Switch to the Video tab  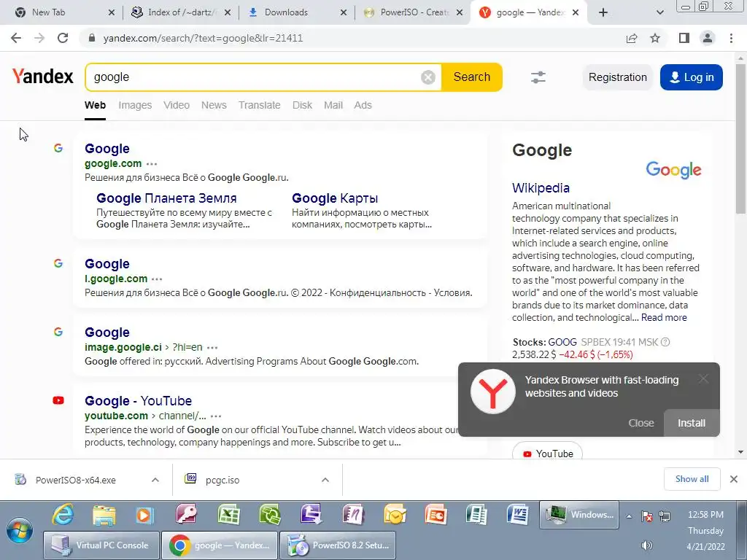pyautogui.click(x=177, y=105)
